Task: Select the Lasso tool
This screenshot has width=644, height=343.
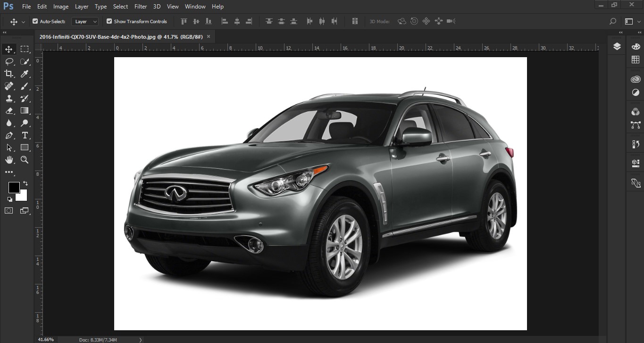Action: tap(9, 61)
